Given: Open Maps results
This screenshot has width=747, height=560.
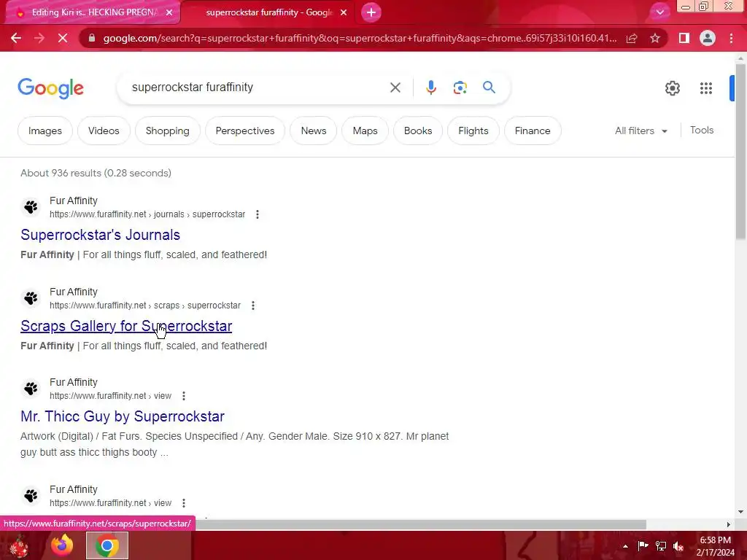Looking at the screenshot, I should point(365,131).
